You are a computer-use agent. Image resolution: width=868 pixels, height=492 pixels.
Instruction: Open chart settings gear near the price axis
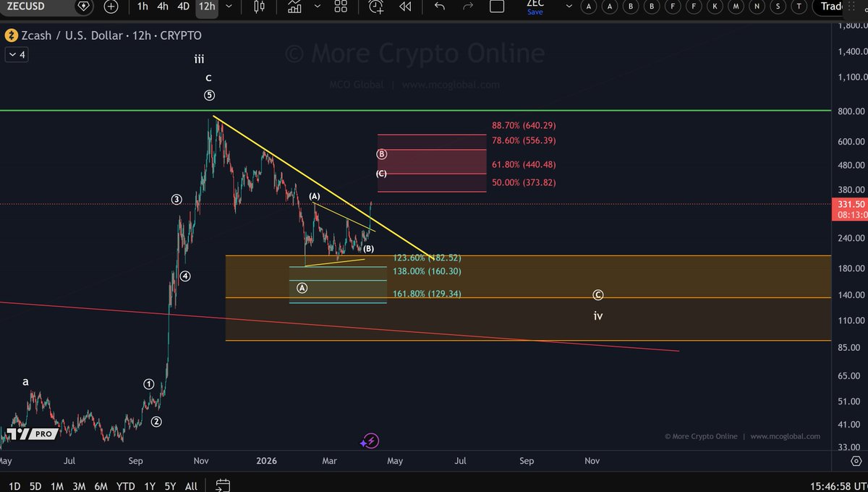click(x=856, y=460)
